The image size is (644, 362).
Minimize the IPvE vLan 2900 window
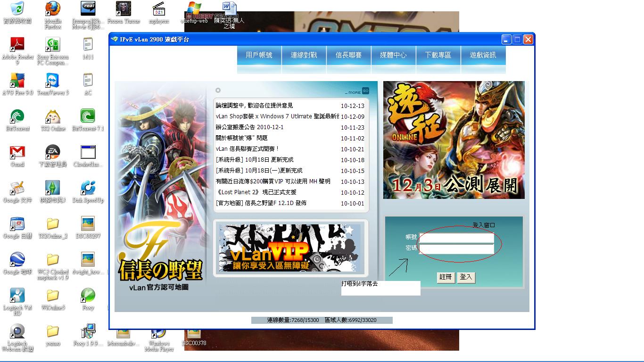coord(506,40)
